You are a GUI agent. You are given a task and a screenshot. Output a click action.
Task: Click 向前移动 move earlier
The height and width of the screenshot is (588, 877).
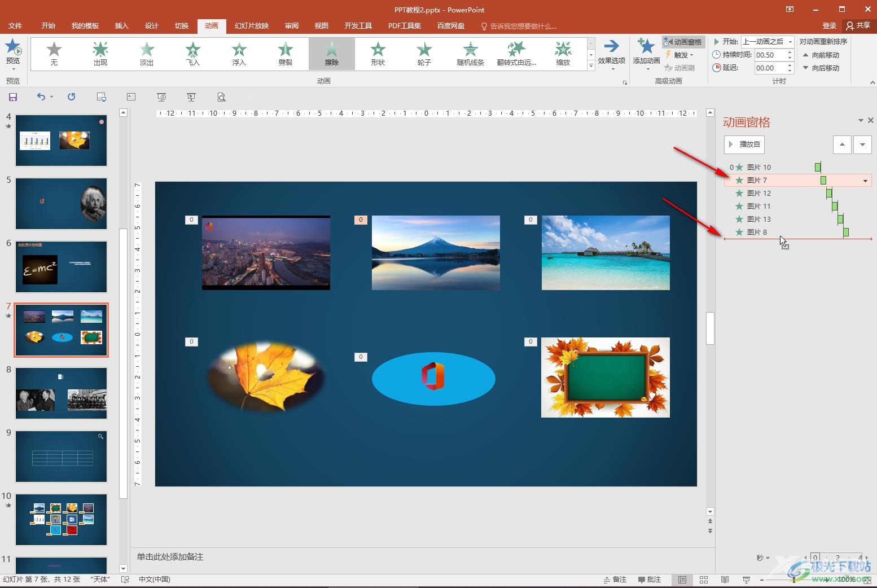pyautogui.click(x=821, y=55)
